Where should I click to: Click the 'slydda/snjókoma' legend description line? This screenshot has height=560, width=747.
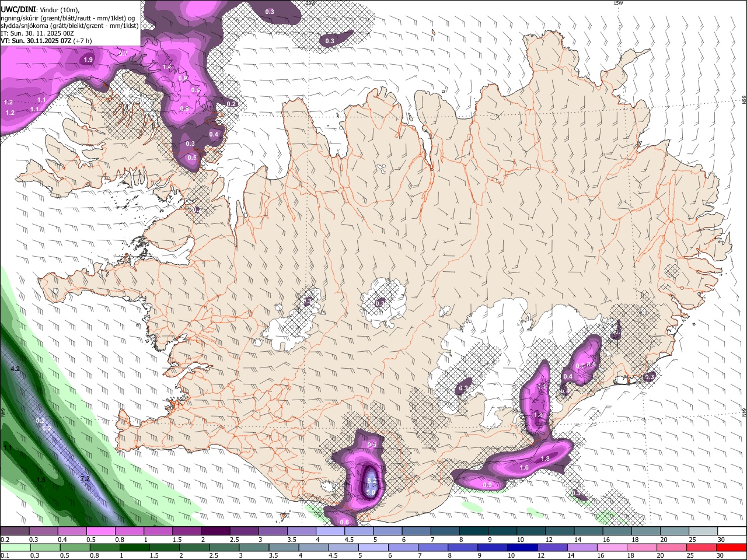coord(69,26)
